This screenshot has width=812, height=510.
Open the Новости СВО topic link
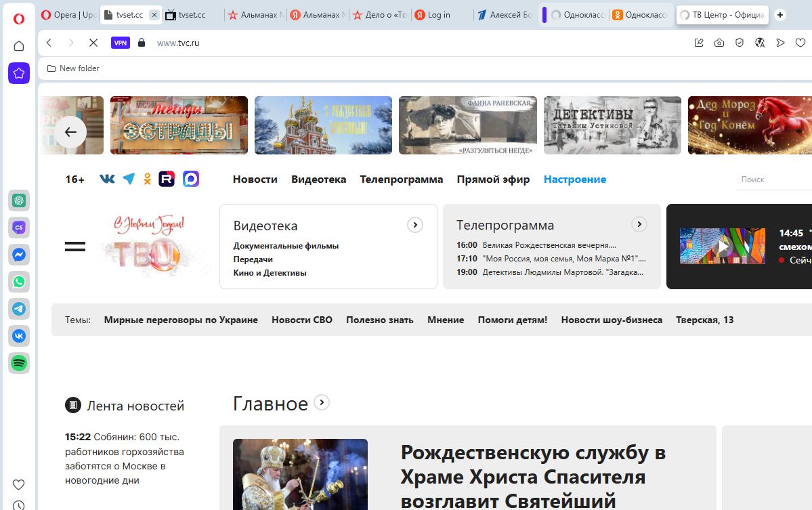coord(302,320)
